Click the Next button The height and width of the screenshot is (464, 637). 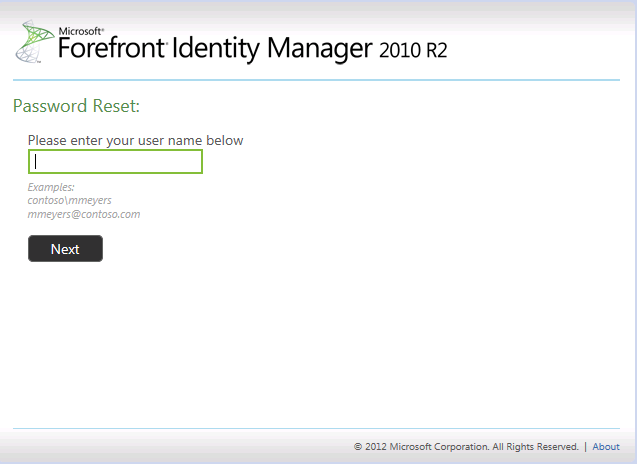tap(65, 248)
